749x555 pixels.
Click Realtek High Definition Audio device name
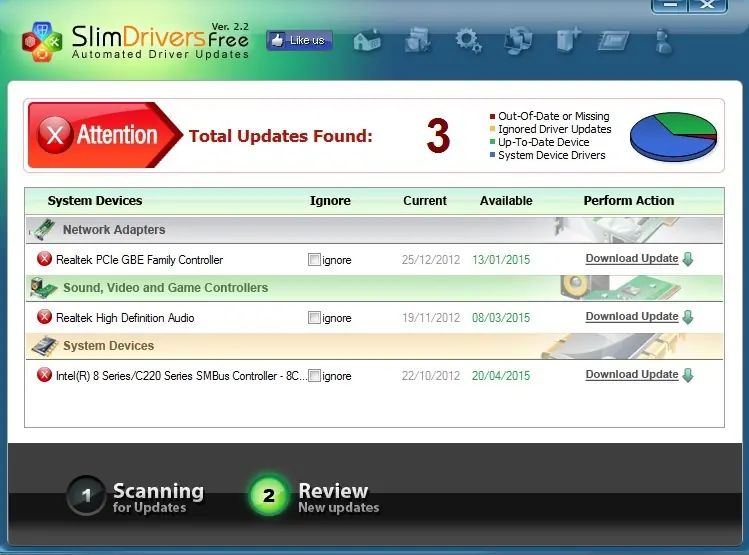point(125,318)
